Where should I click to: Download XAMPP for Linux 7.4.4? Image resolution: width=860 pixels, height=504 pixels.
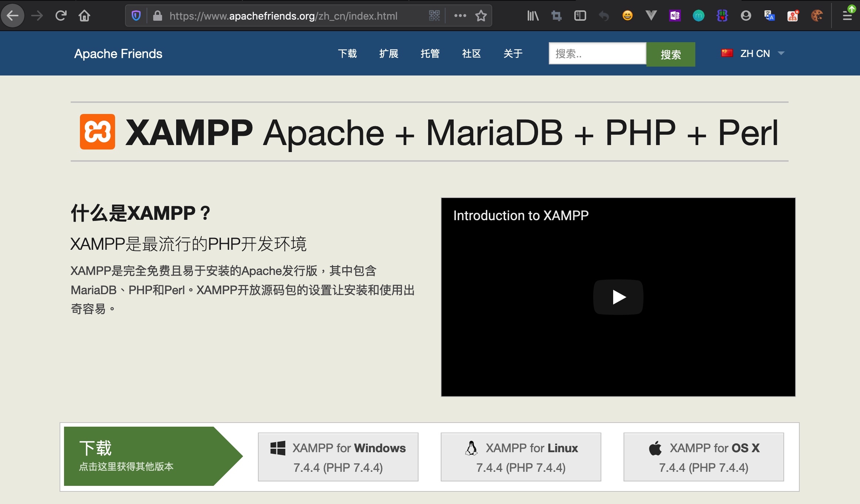pos(521,457)
